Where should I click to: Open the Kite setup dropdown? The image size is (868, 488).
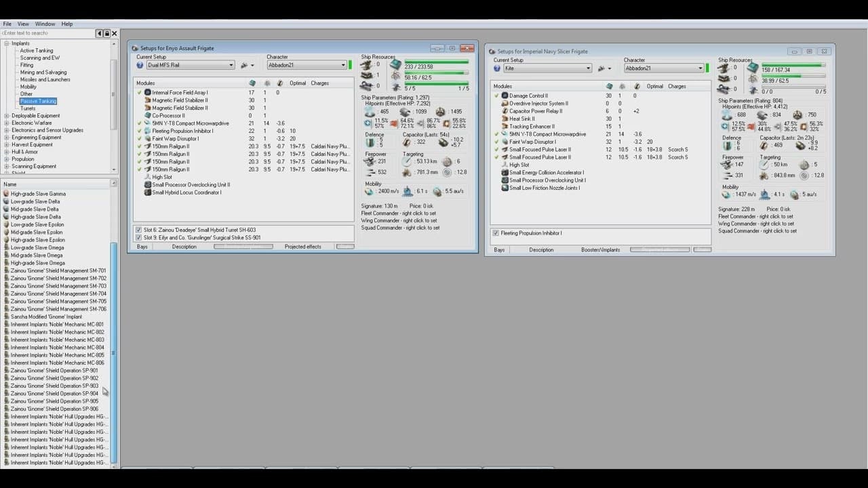click(588, 68)
